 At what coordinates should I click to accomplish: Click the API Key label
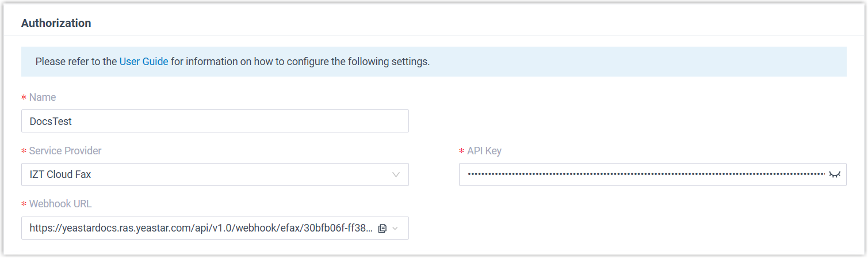[484, 151]
